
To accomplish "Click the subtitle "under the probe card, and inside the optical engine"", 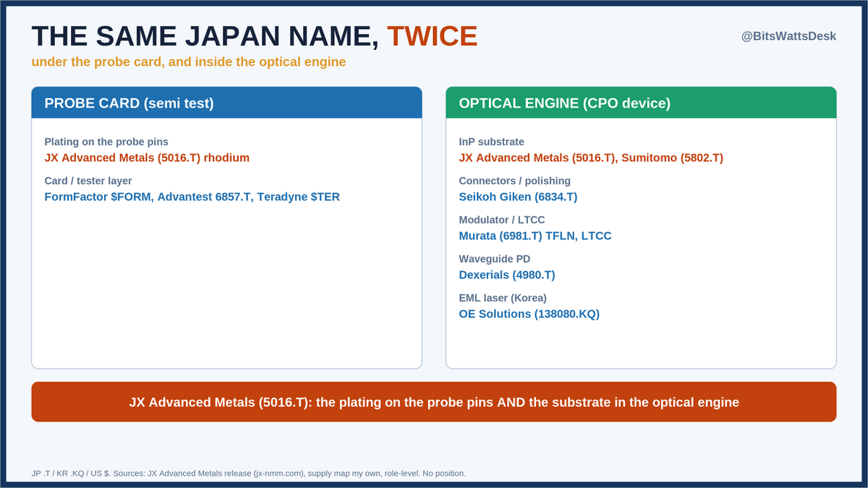I will coord(189,62).
